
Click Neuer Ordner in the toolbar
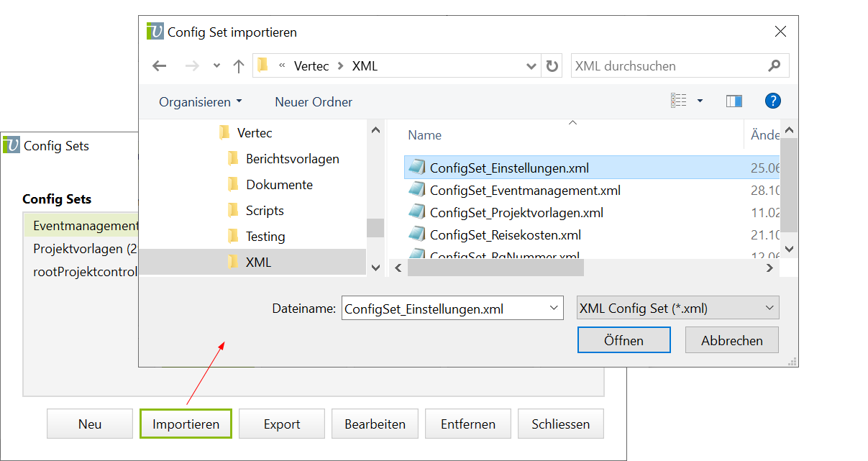(x=314, y=102)
